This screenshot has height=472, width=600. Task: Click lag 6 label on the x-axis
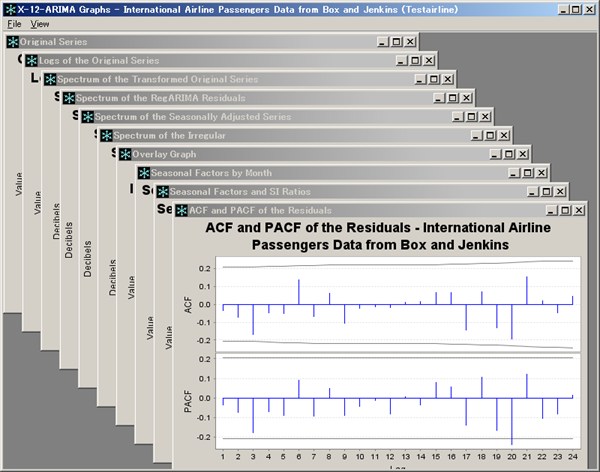pos(298,456)
